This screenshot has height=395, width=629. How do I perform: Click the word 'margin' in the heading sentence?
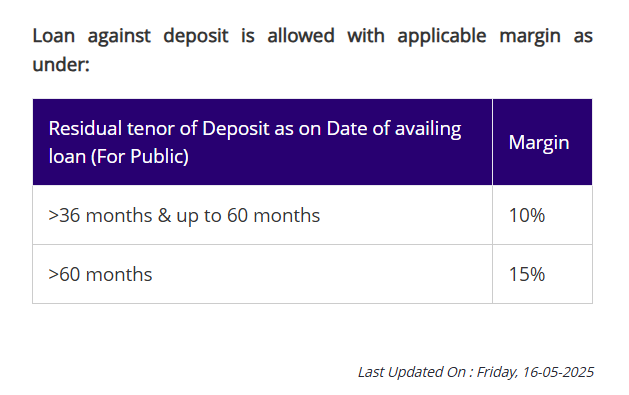[x=530, y=37]
